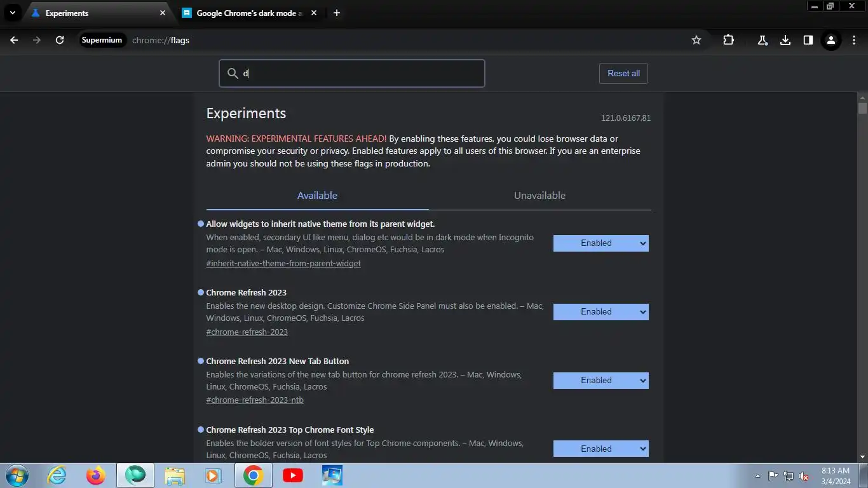Toggle the side panel icon
868x488 pixels.
(808, 40)
